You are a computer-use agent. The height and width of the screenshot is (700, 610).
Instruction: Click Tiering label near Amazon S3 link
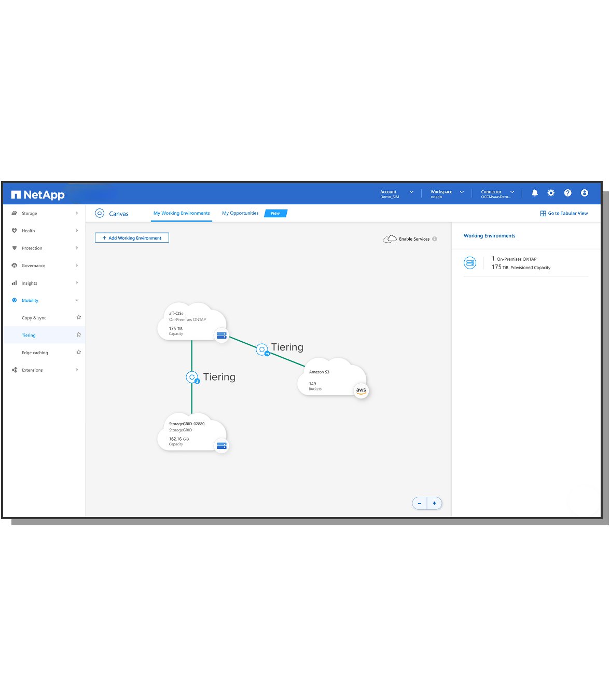click(287, 347)
